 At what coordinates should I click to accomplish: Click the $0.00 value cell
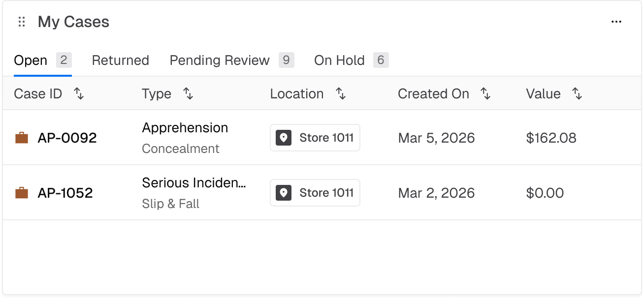pyautogui.click(x=545, y=193)
